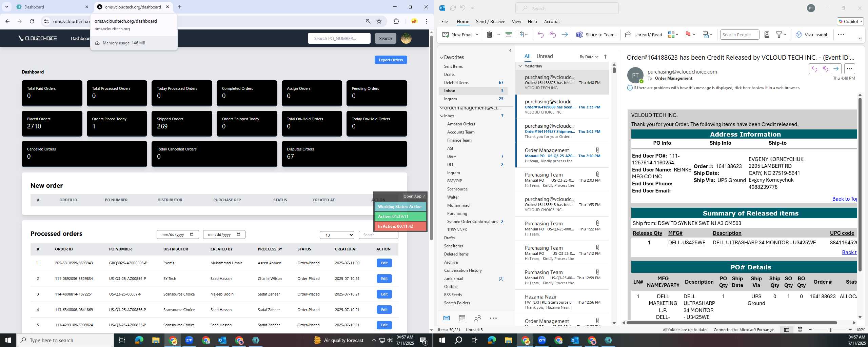
Task: Click Edit for PO US-Q3-25-00857-P
Action: pos(384,294)
